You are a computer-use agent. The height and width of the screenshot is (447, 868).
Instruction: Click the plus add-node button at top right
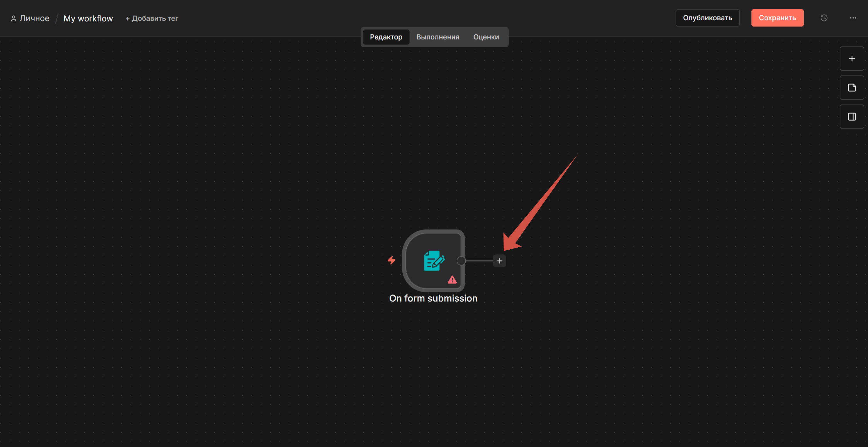coord(851,59)
